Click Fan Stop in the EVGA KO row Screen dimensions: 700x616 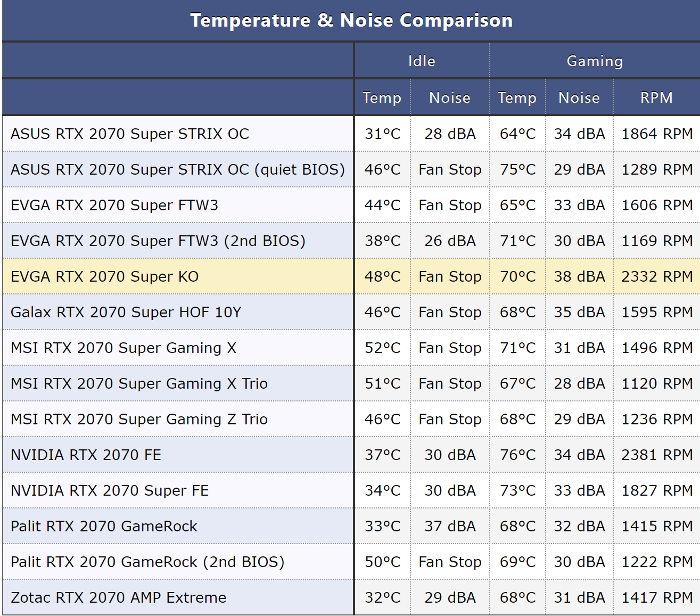[x=450, y=276]
